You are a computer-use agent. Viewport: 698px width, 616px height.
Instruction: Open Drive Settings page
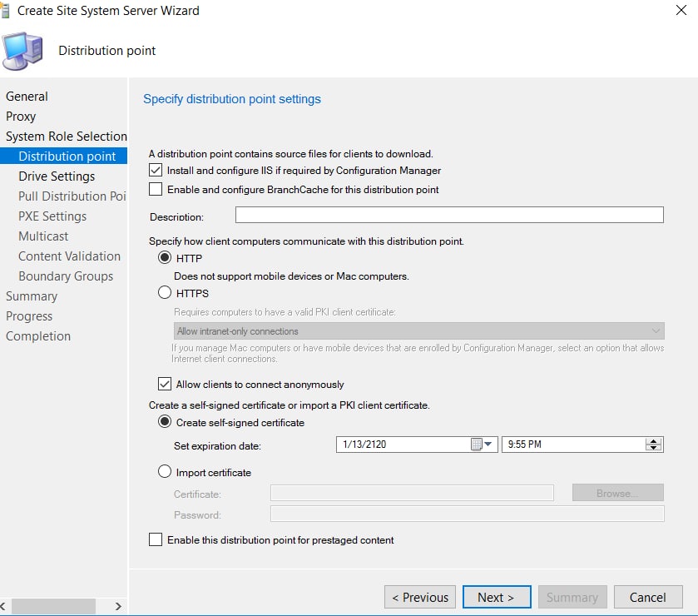pyautogui.click(x=57, y=176)
